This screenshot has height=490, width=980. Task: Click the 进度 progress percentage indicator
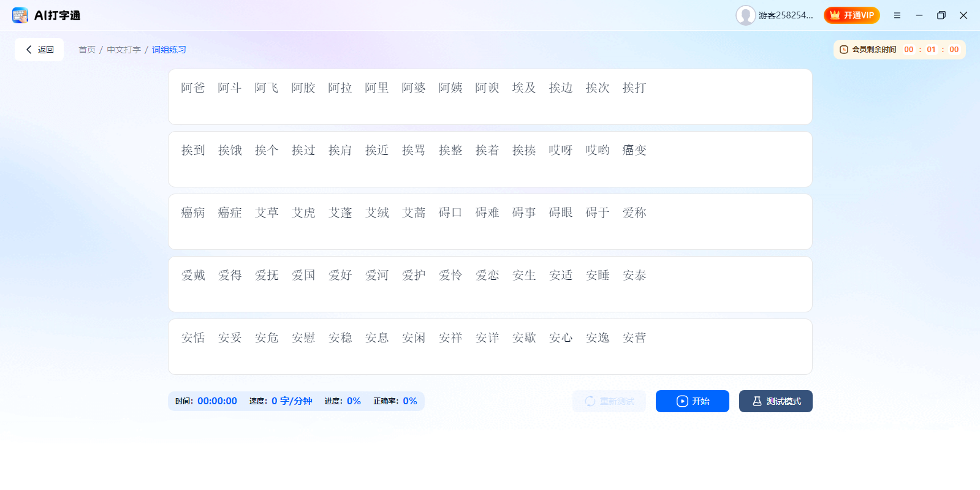point(354,401)
